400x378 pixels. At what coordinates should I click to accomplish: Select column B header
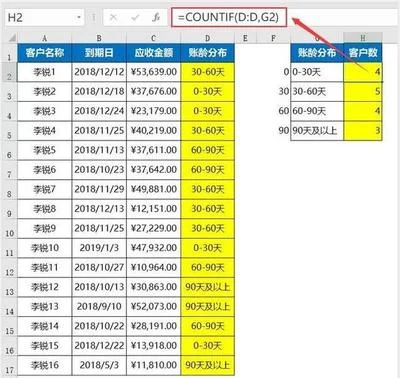pyautogui.click(x=99, y=38)
